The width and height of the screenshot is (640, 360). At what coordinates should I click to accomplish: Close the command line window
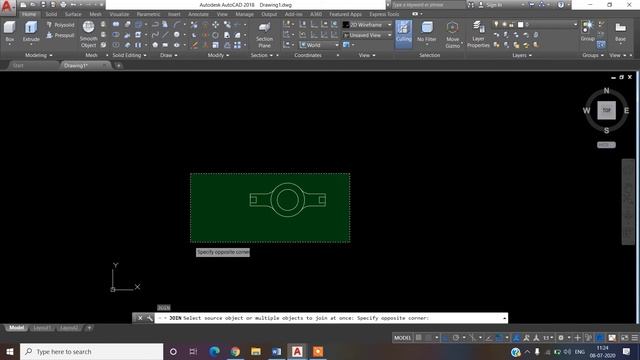point(140,318)
